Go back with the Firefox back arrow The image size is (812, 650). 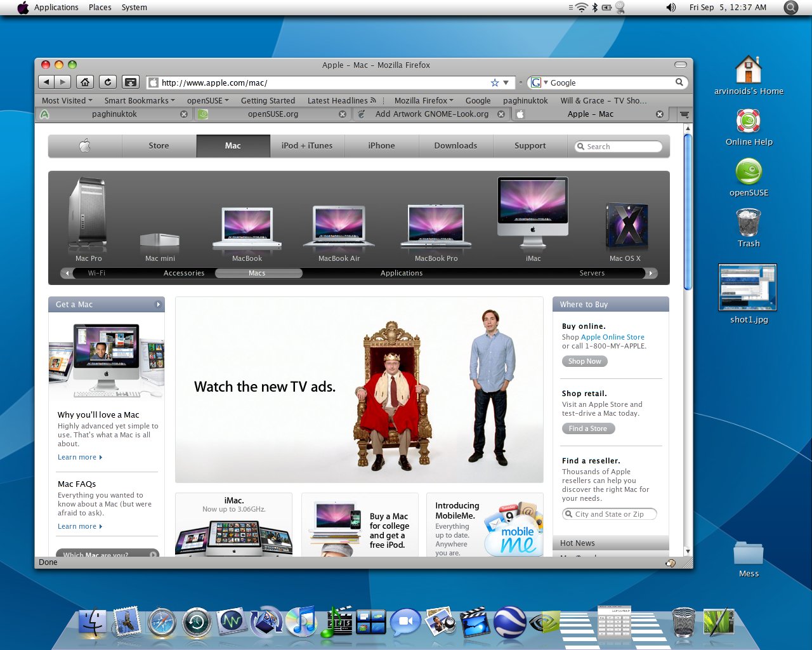[x=46, y=82]
